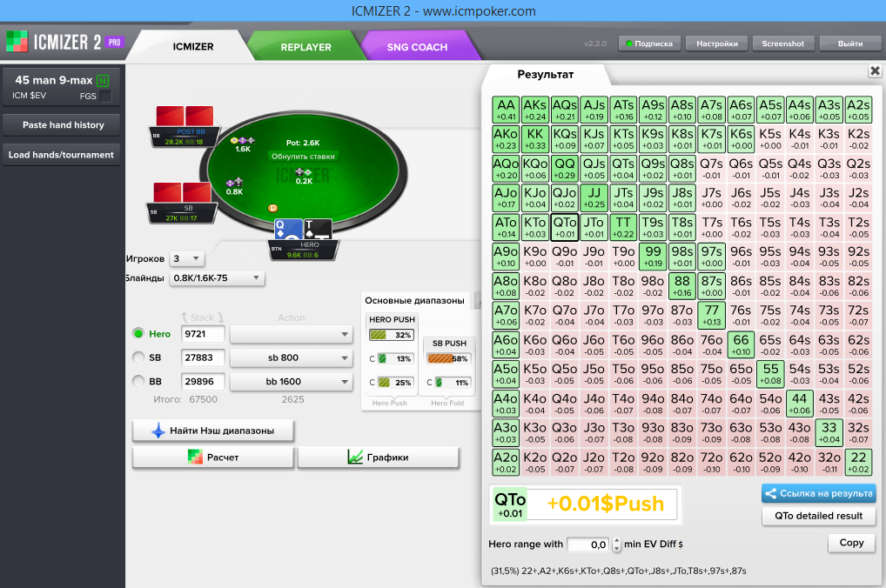The image size is (886, 588).
Task: Select the KK cell in the range grid
Action: [x=534, y=139]
